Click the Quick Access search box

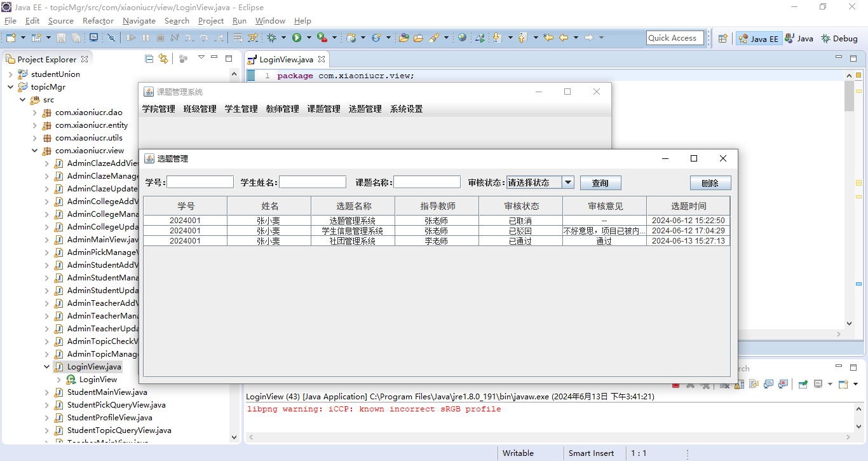[675, 38]
